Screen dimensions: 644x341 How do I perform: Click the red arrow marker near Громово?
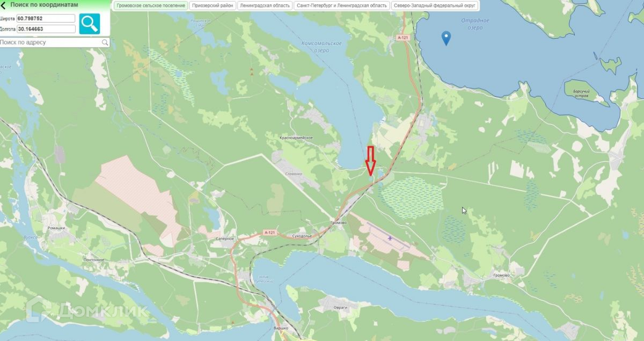(371, 160)
